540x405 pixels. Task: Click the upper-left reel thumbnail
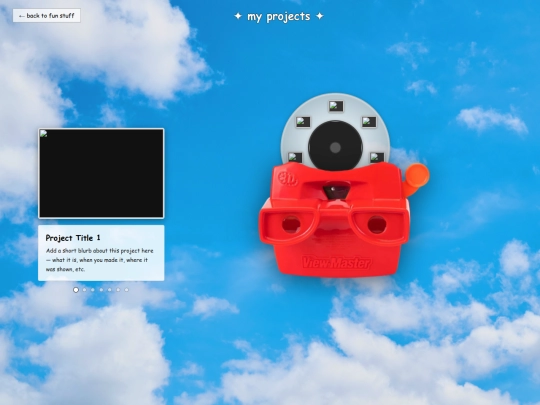[x=303, y=122]
